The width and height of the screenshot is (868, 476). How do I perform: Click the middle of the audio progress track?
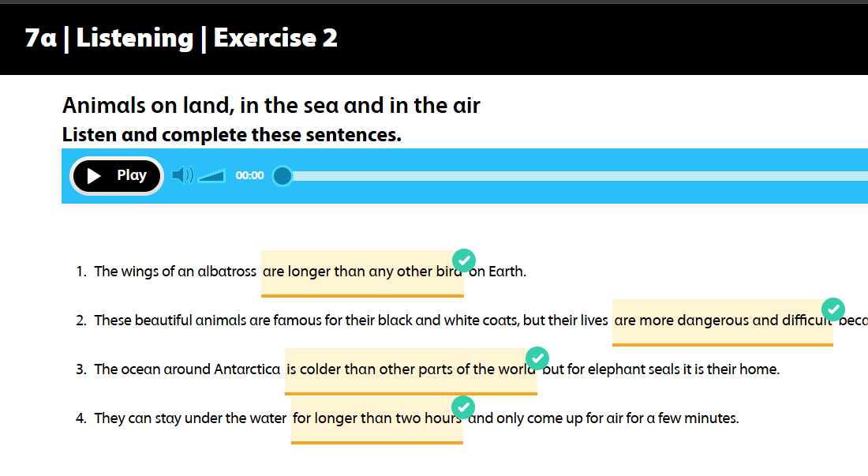pos(576,175)
